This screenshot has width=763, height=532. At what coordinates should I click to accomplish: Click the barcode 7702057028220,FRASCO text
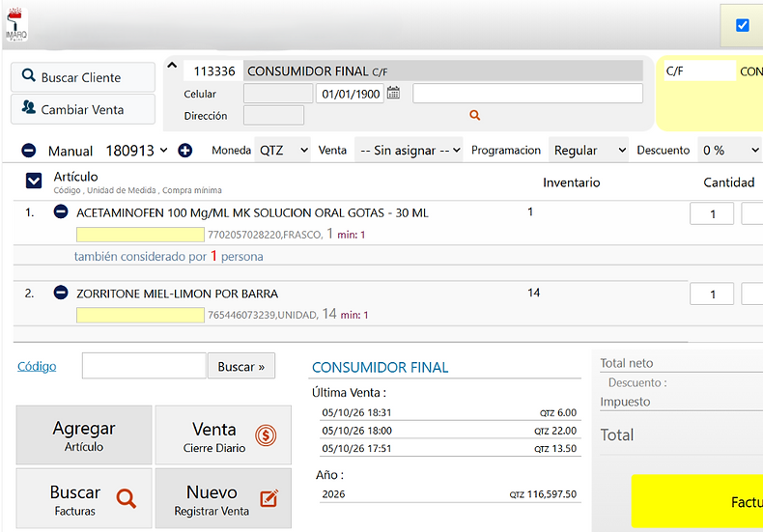click(265, 235)
